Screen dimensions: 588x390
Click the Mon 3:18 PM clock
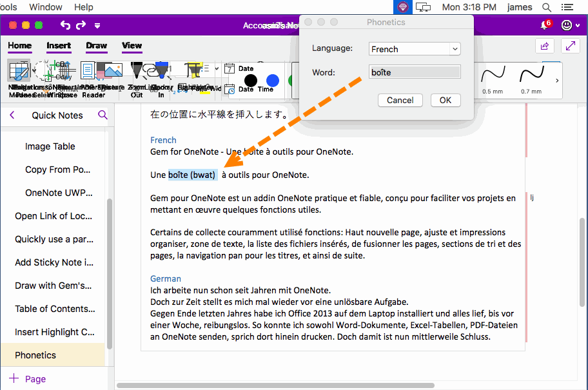469,7
